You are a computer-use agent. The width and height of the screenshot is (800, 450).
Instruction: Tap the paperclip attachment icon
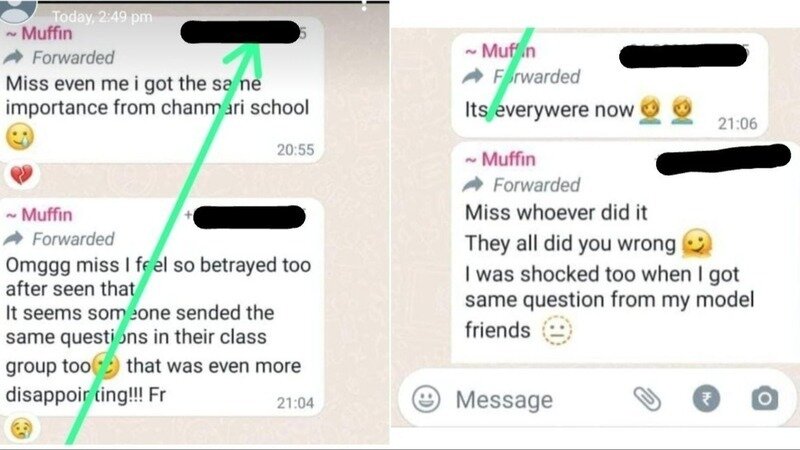(647, 398)
